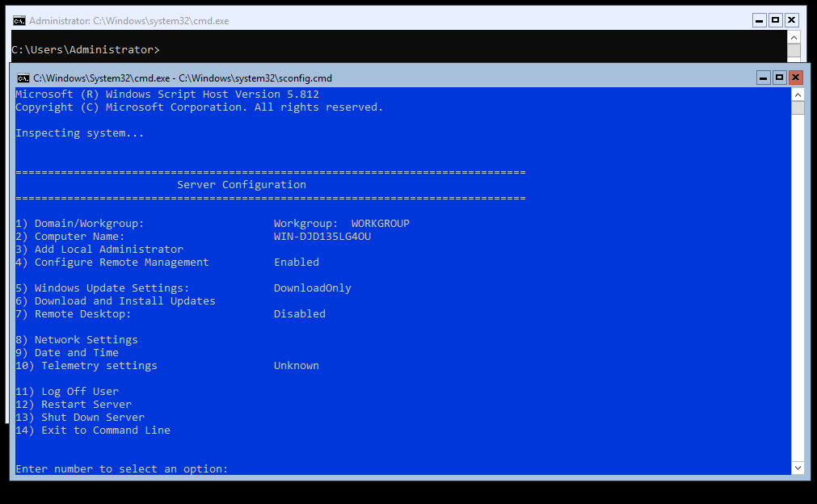817x504 pixels.
Task: Click '4) Configure Remote Management' line
Action: (112, 262)
